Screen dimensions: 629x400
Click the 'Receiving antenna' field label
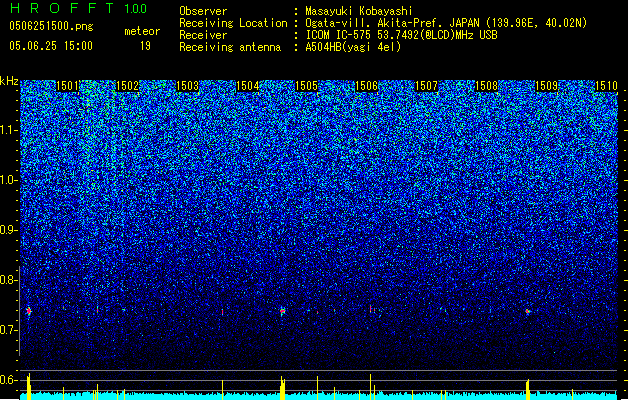coord(230,47)
